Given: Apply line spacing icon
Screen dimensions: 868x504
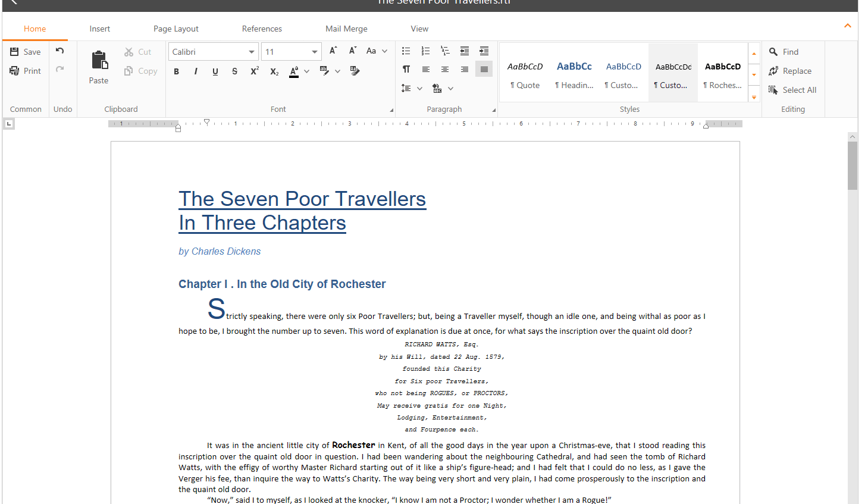Looking at the screenshot, I should (406, 88).
